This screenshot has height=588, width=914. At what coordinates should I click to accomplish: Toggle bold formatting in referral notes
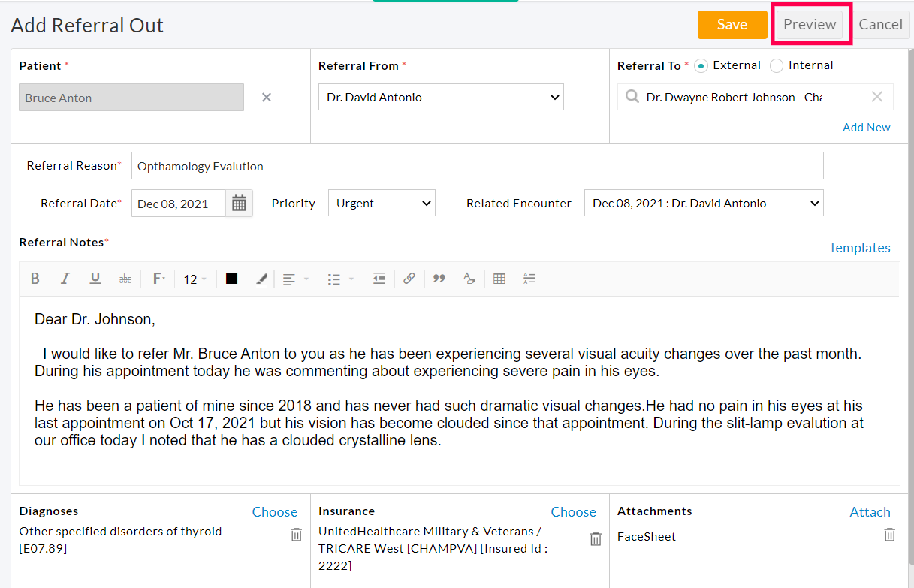click(35, 278)
